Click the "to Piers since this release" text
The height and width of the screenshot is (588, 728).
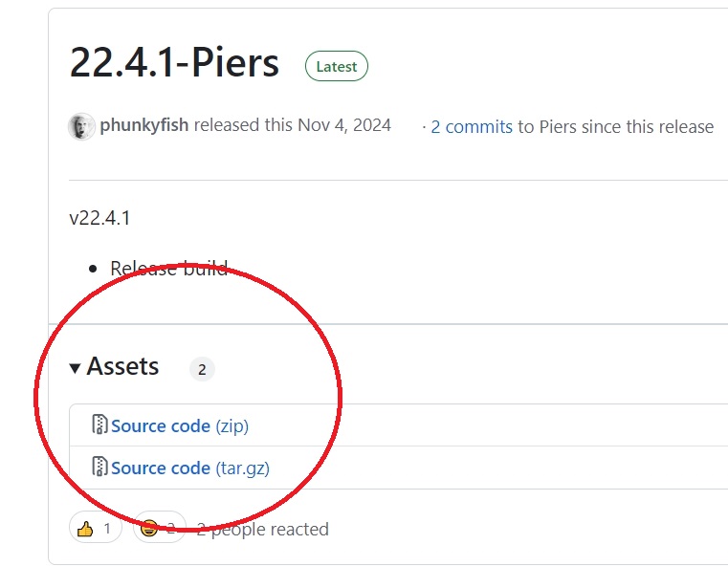tap(615, 126)
